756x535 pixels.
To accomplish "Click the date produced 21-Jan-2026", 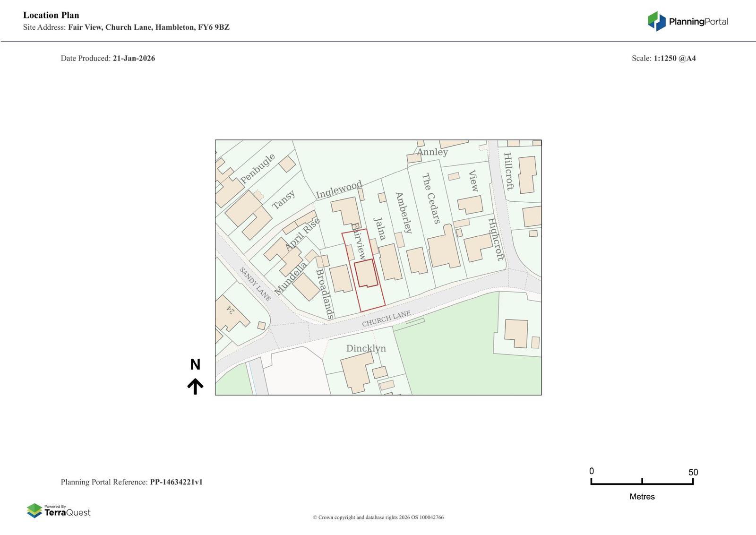I will 134,59.
